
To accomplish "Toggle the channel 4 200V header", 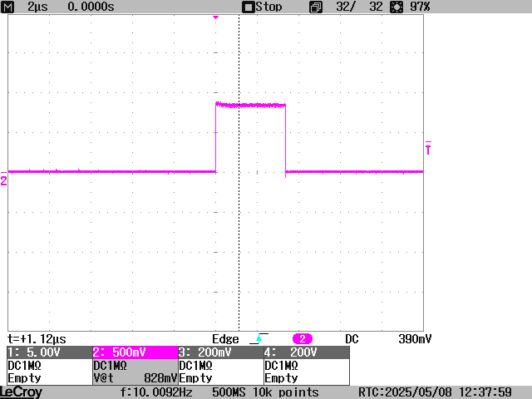I will tap(306, 352).
